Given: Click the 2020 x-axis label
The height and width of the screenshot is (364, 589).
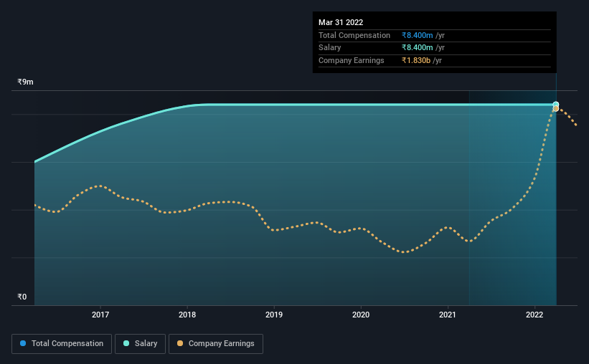Looking at the screenshot, I should click(x=361, y=315).
